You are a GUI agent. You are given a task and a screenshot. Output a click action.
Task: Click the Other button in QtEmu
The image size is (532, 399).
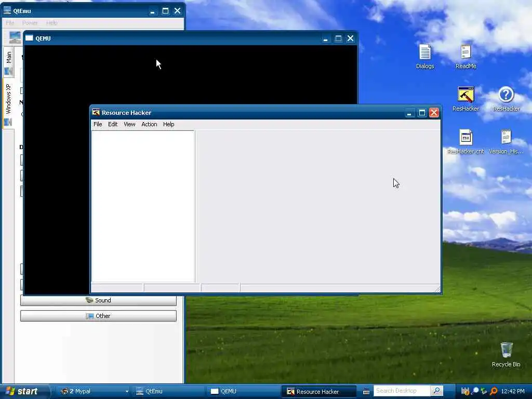coord(98,316)
